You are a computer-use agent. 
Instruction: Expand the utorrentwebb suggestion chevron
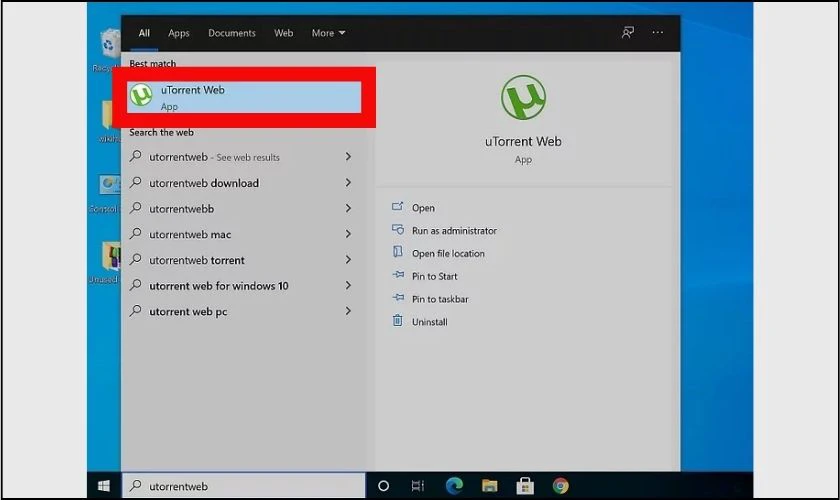348,208
